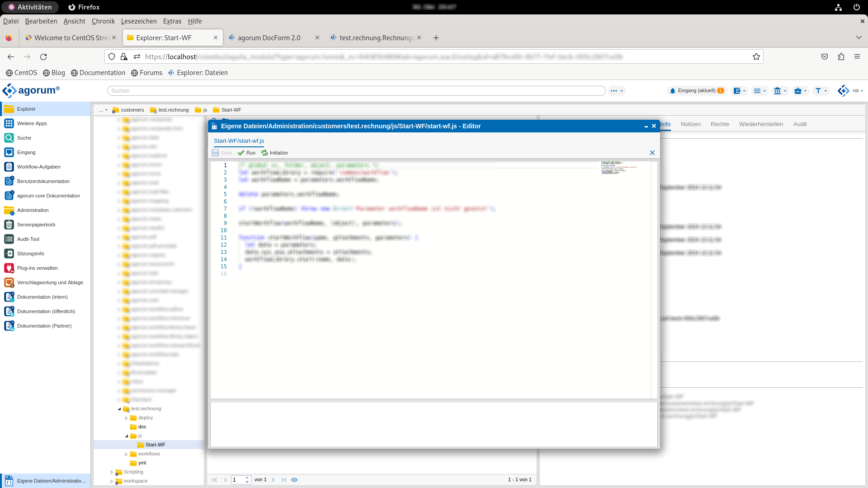The width and height of the screenshot is (868, 488).
Task: Go to first page in pager
Action: (215, 480)
